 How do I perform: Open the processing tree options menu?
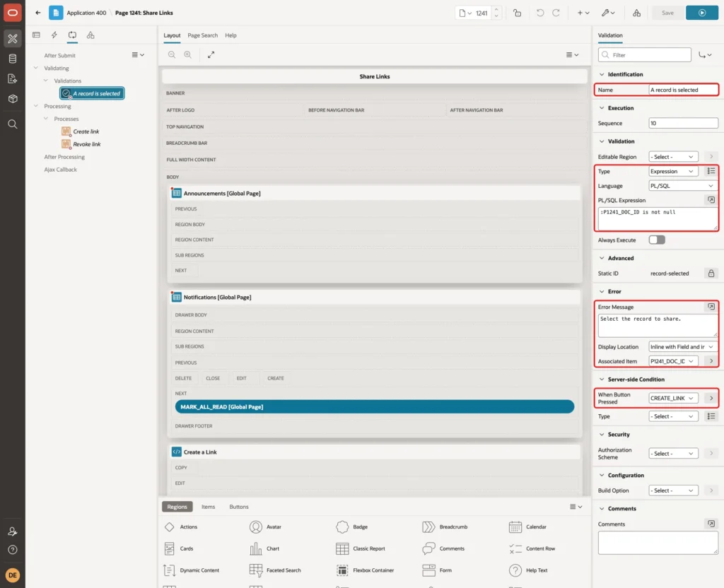tap(138, 55)
